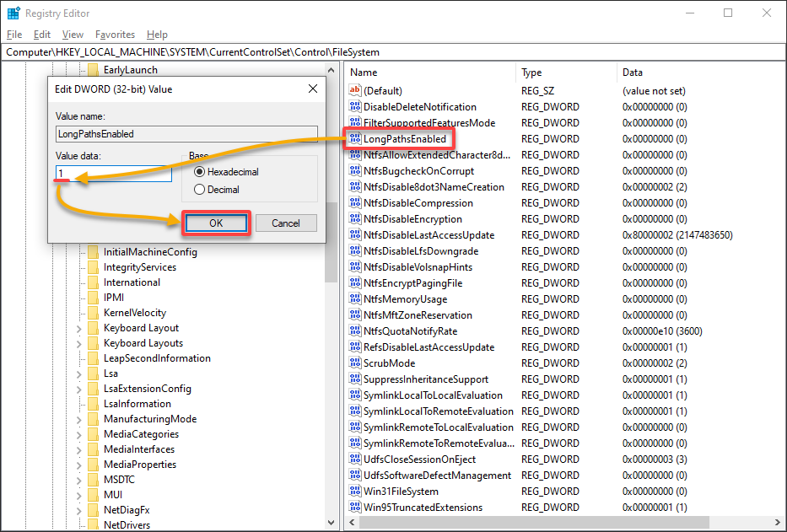The height and width of the screenshot is (532, 787).
Task: Select the LeapSecondInformation tree key
Action: point(157,358)
